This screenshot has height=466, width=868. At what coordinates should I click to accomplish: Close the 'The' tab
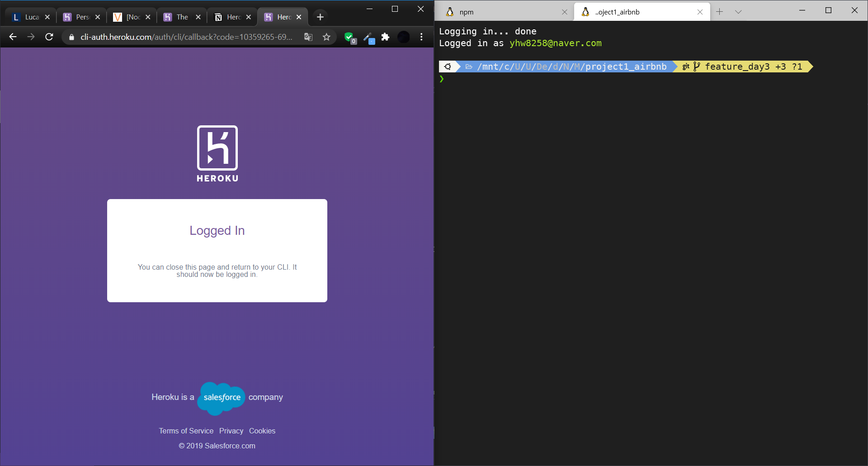pos(198,17)
